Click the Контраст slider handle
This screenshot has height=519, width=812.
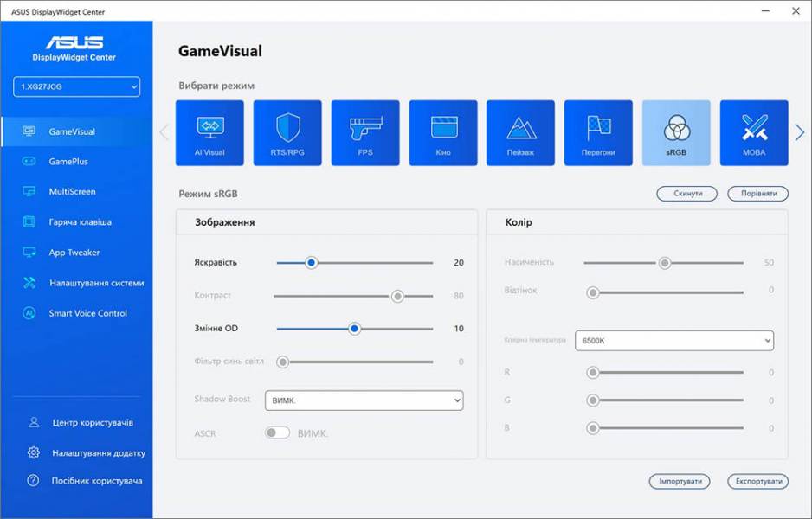397,296
